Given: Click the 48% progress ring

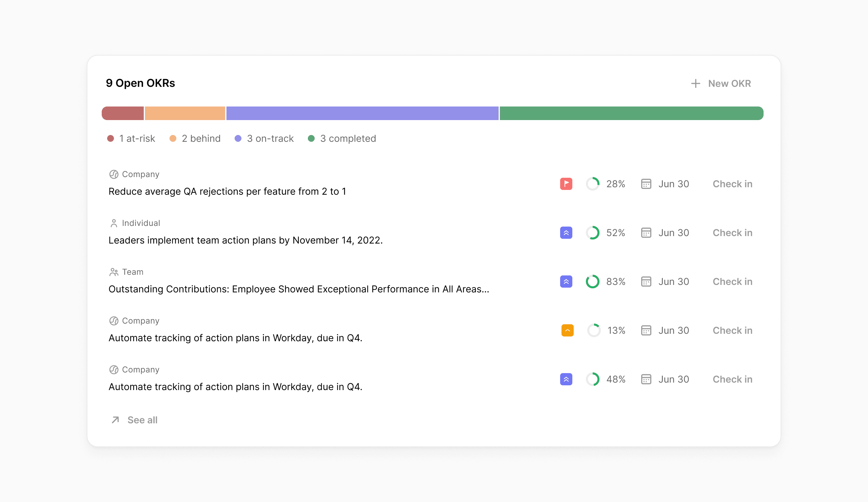Looking at the screenshot, I should pos(593,379).
